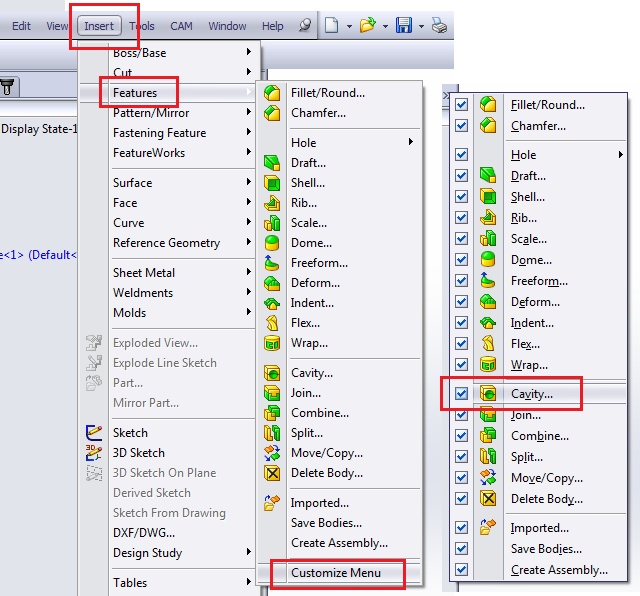Click the pushpin icon next to Help
640x596 pixels.
(305, 25)
